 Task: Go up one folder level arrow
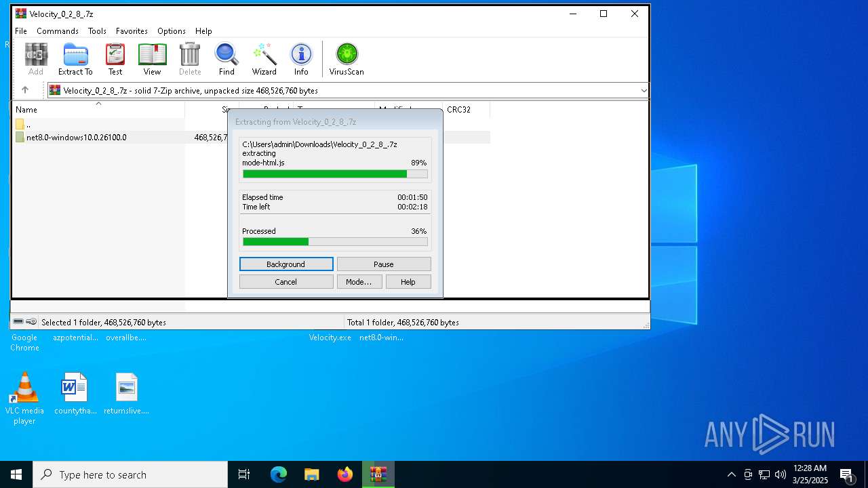pyautogui.click(x=25, y=90)
